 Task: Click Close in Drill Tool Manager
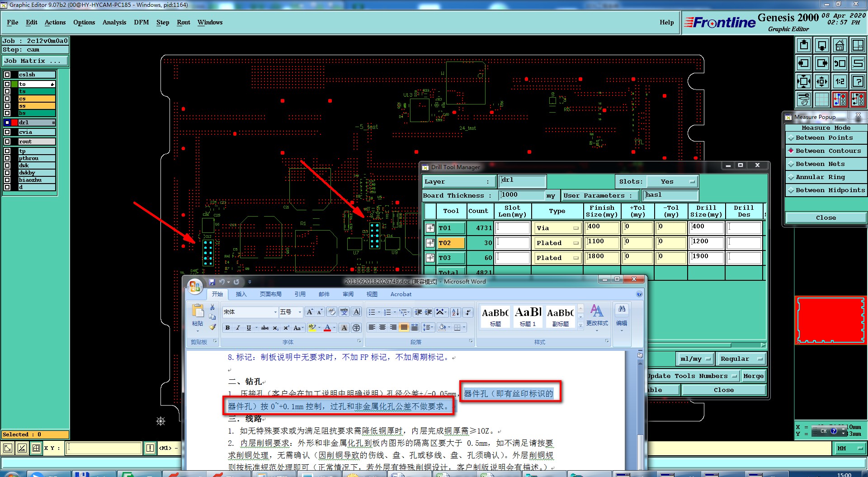(724, 390)
